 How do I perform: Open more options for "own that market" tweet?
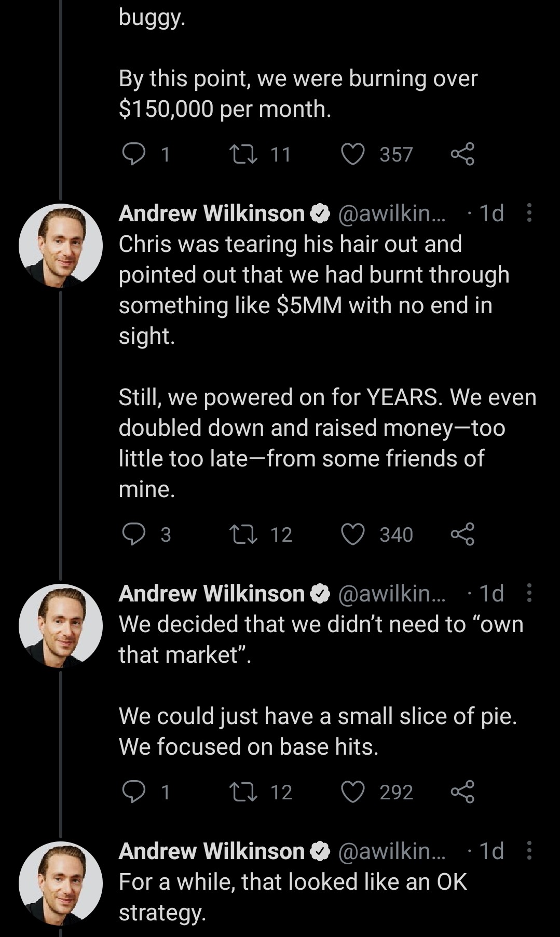tap(529, 593)
